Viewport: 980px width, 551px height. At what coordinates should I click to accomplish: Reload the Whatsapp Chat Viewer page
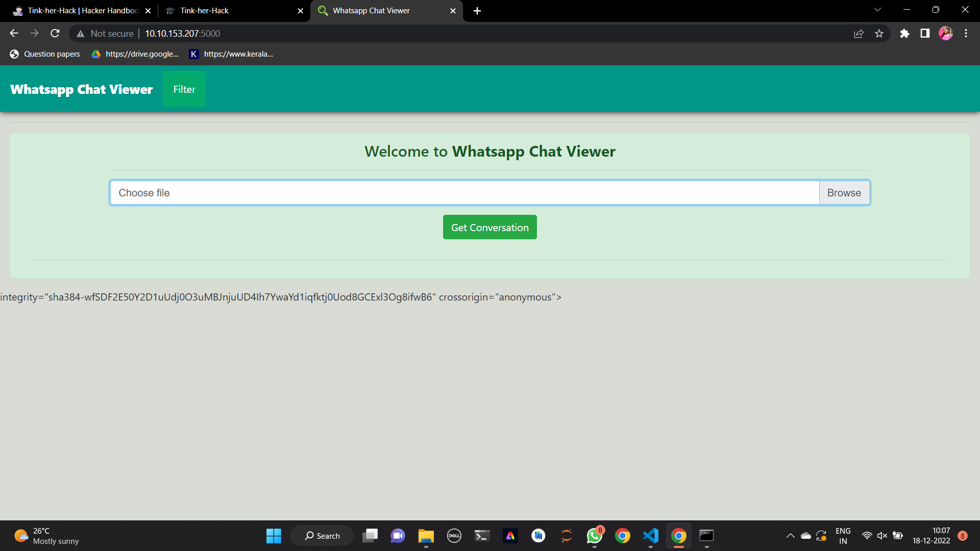click(x=55, y=33)
